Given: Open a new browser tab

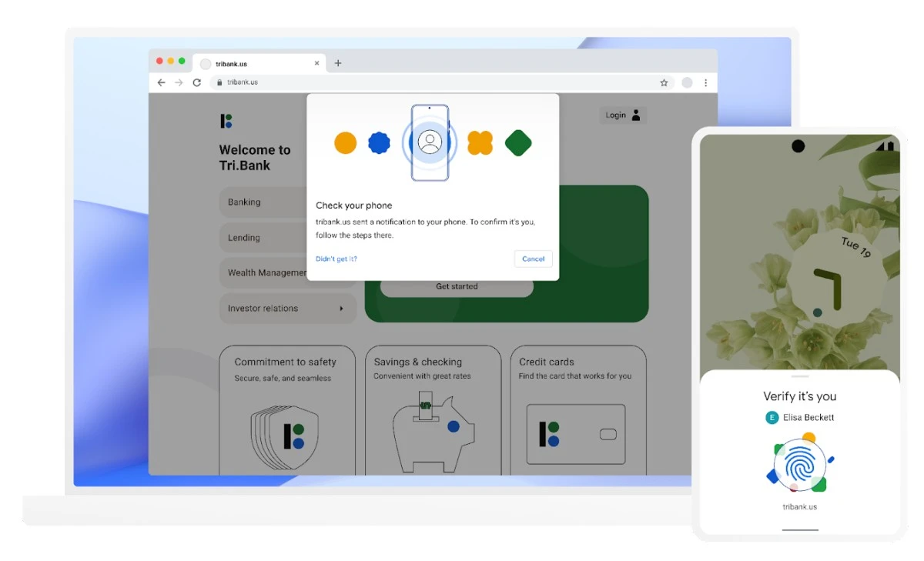Looking at the screenshot, I should (338, 63).
